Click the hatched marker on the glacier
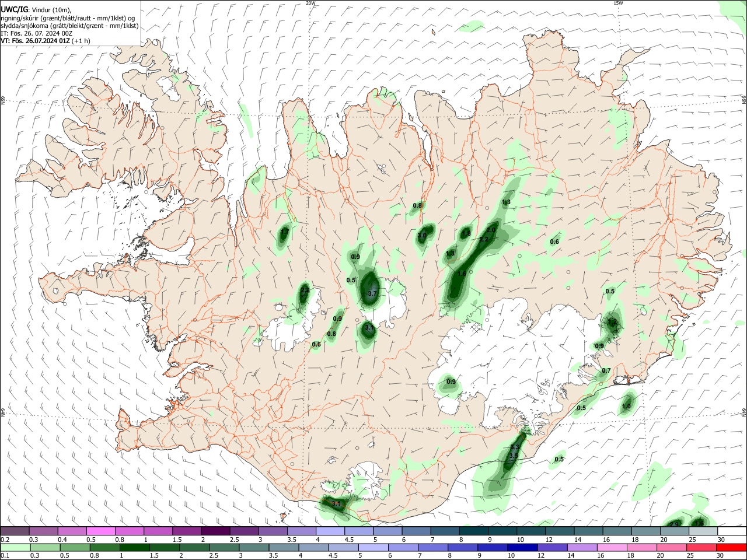Image resolution: width=747 pixels, height=560 pixels. [x=476, y=327]
